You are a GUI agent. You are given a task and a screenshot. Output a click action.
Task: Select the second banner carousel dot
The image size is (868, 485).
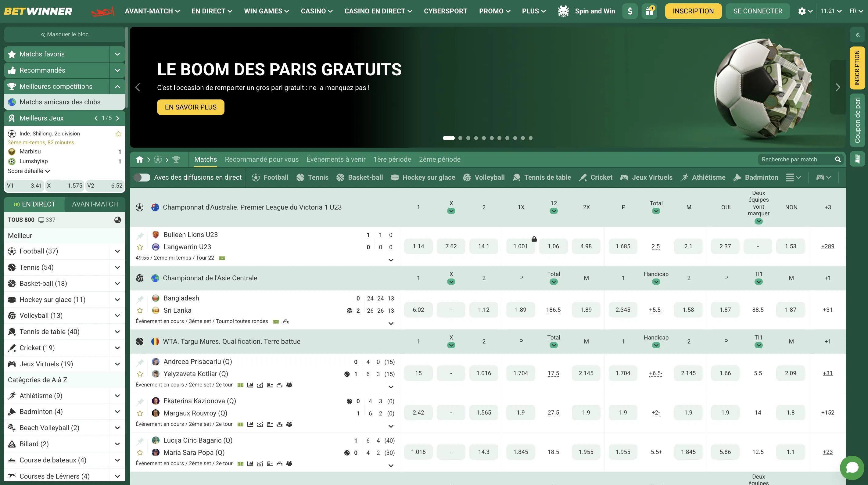[460, 138]
